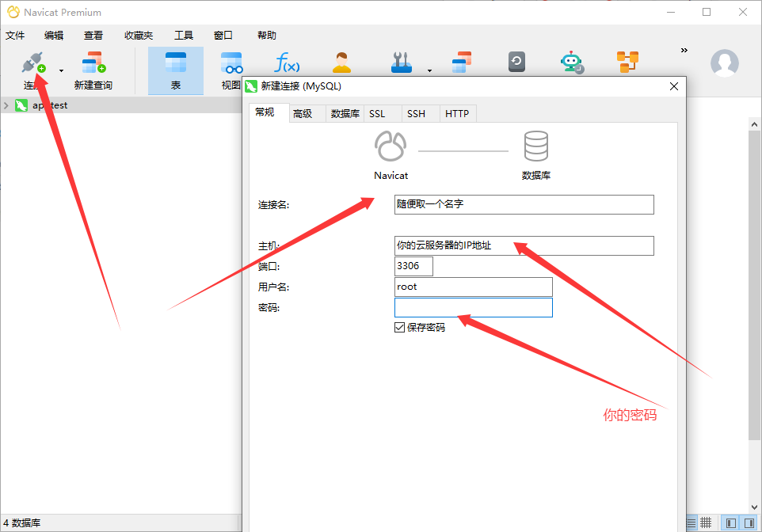Open the 收藏夹 menu

tap(139, 36)
